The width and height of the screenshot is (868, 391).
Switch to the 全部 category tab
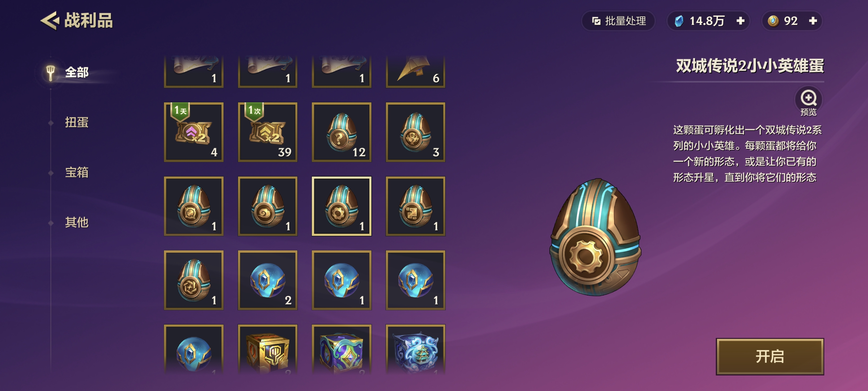pos(77,72)
